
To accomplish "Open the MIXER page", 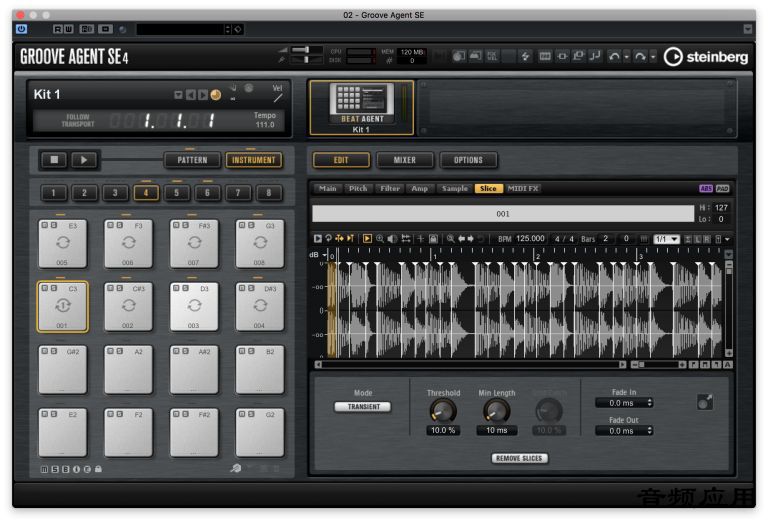I will tap(405, 160).
